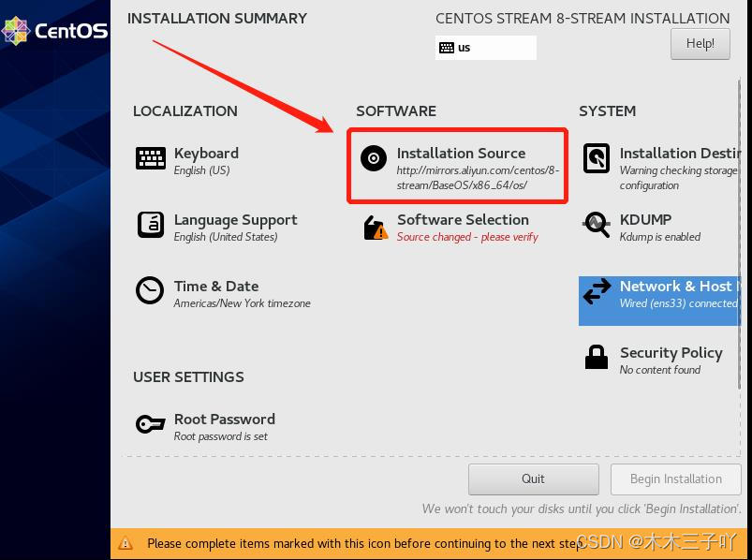752x560 pixels.
Task: Click the warning triangle on Software Selection
Action: point(379,231)
